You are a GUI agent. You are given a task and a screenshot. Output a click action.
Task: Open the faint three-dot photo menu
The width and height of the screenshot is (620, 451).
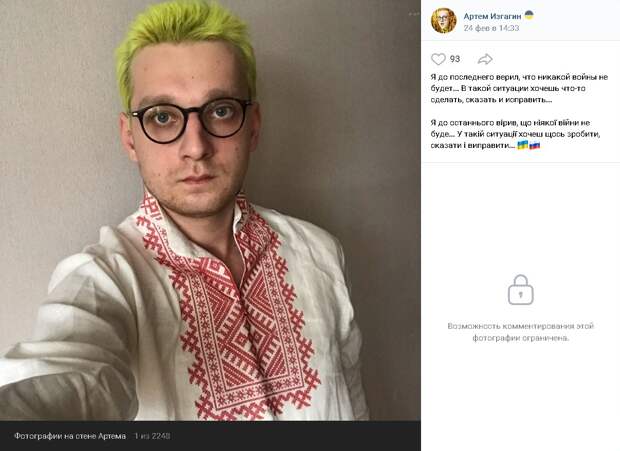pyautogui.click(x=414, y=14)
